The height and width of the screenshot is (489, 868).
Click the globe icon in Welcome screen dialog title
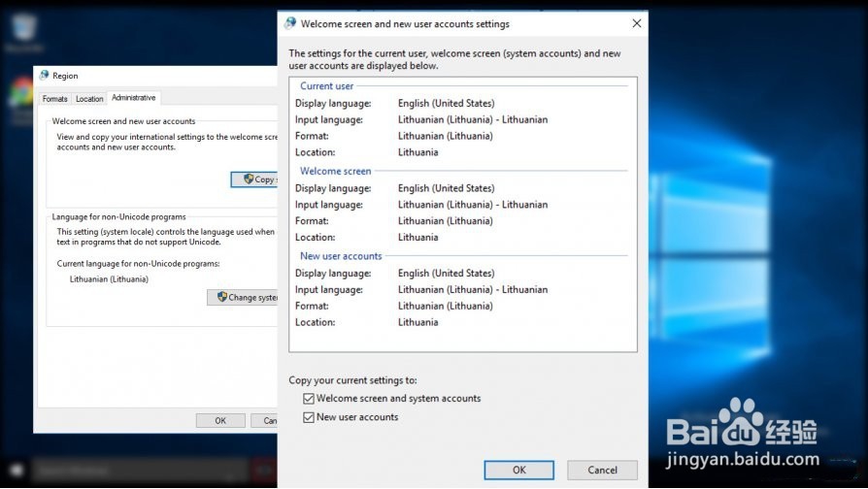tap(290, 23)
